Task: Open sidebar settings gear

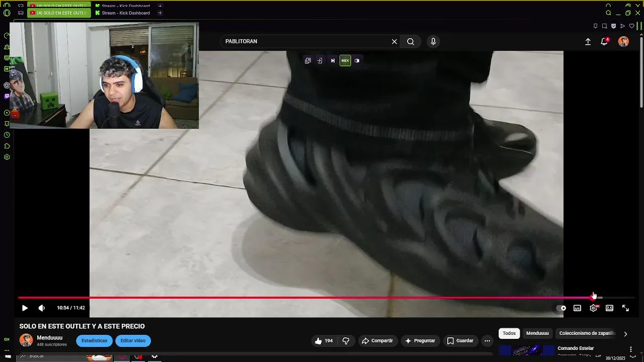Action: click(x=7, y=157)
